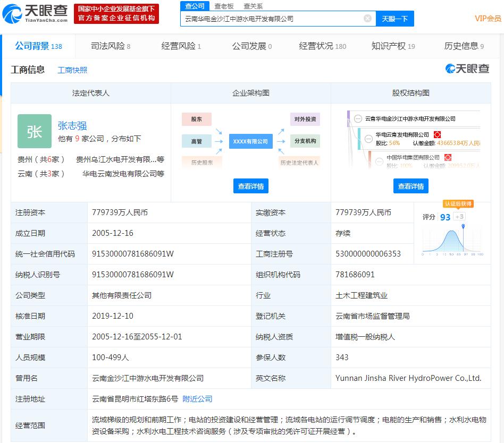Click the 股比: 56% share ratio text
504x443 pixels.
point(388,143)
